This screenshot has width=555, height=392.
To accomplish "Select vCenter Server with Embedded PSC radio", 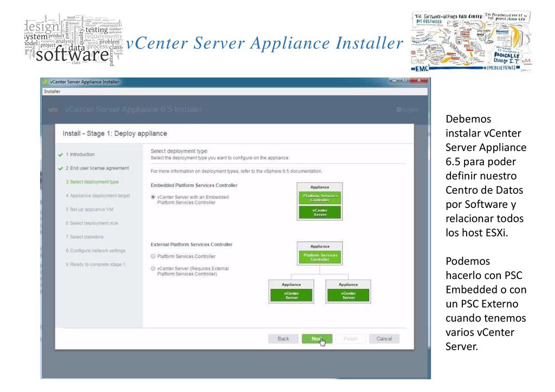I will [153, 197].
